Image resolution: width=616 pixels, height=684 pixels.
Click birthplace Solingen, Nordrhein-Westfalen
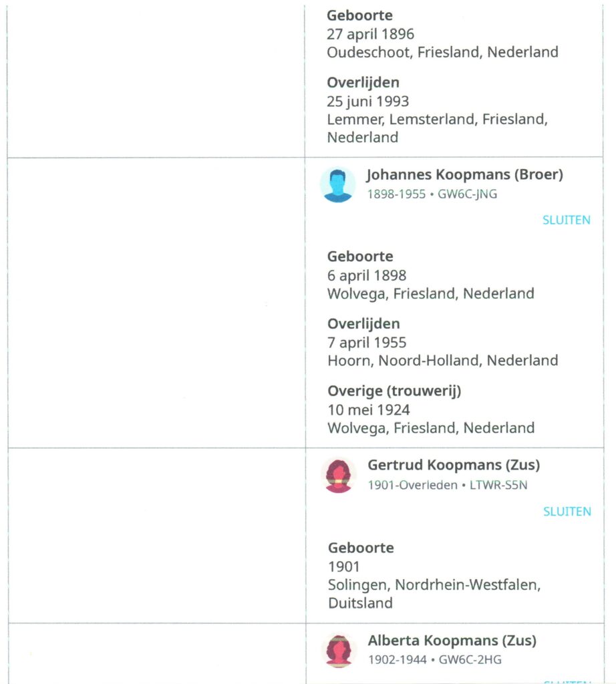point(434,584)
